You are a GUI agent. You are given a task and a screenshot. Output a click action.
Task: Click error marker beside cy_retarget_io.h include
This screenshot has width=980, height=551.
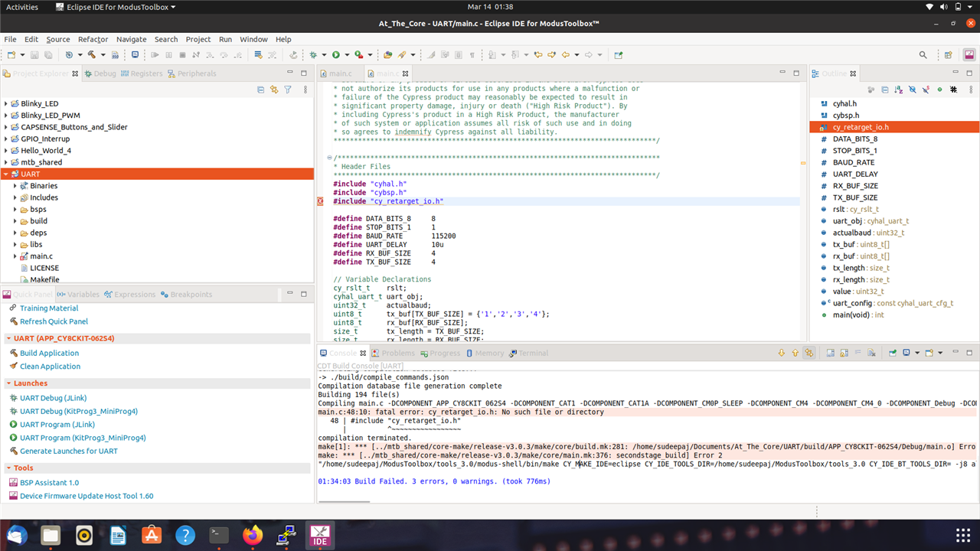coord(321,201)
